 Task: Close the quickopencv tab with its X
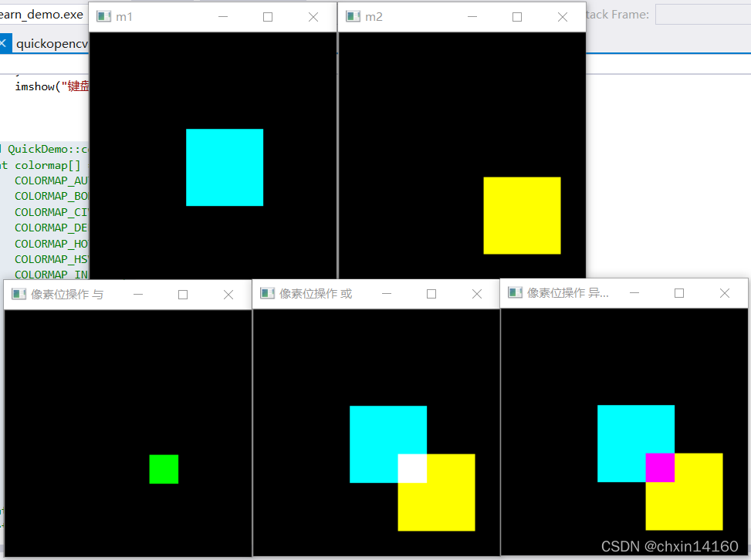coord(3,43)
